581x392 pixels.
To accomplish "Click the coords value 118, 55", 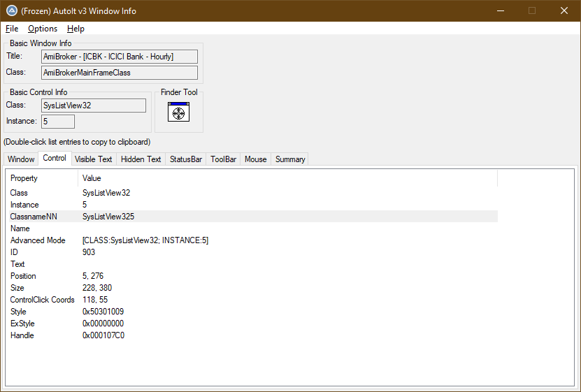I will 95,300.
